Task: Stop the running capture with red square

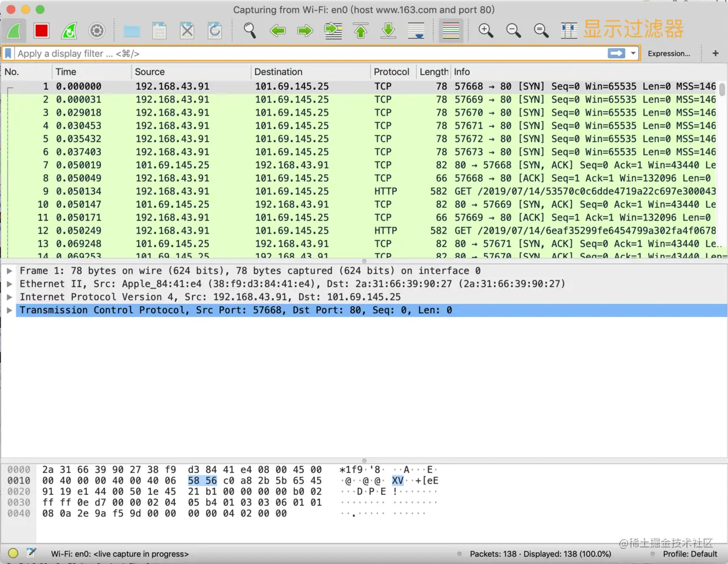Action: pyautogui.click(x=41, y=31)
